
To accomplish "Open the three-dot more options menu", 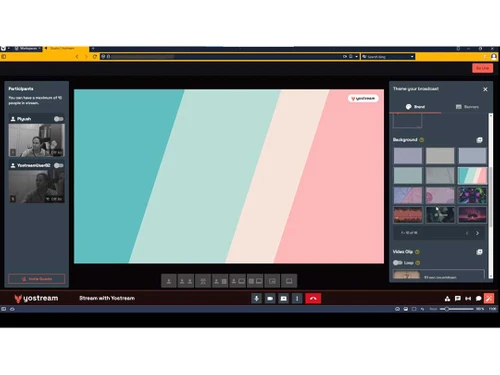I will tap(297, 298).
